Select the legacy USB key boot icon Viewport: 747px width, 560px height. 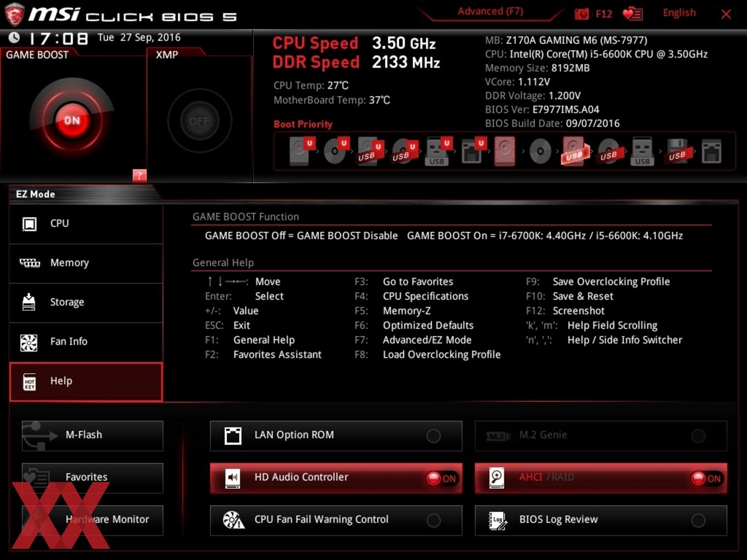[643, 151]
